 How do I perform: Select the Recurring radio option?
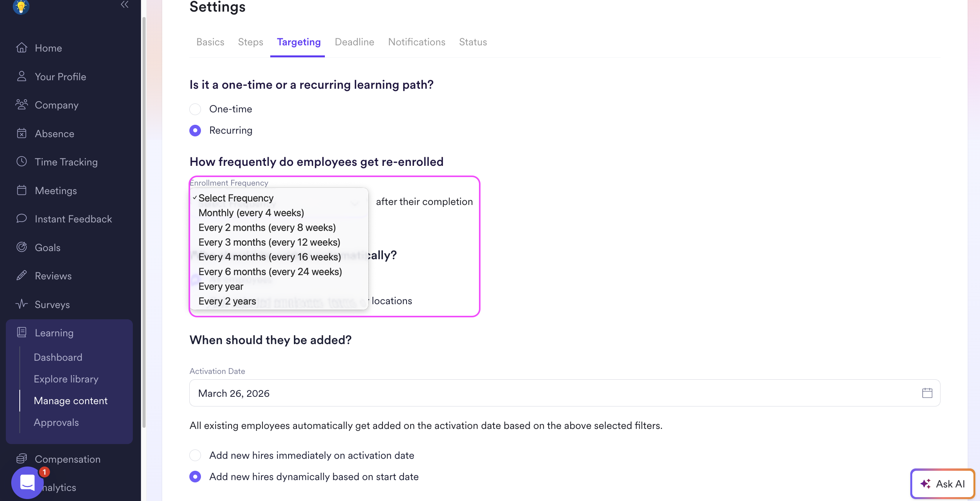click(x=195, y=131)
